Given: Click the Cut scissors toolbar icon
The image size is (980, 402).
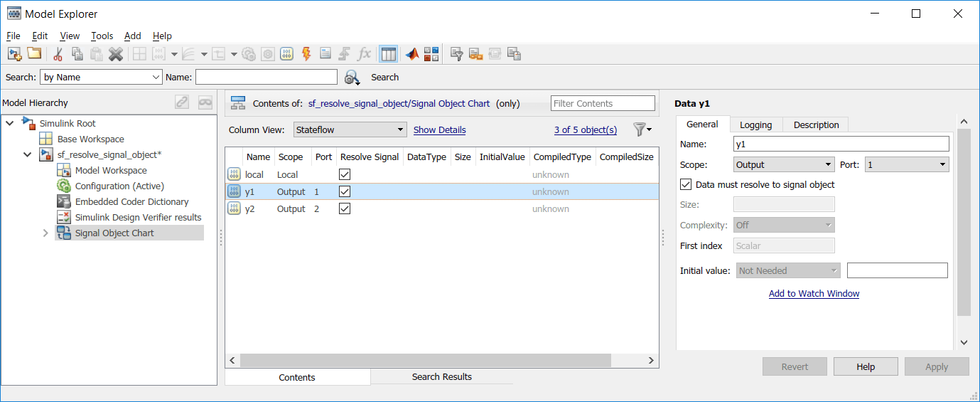Looking at the screenshot, I should point(58,54).
